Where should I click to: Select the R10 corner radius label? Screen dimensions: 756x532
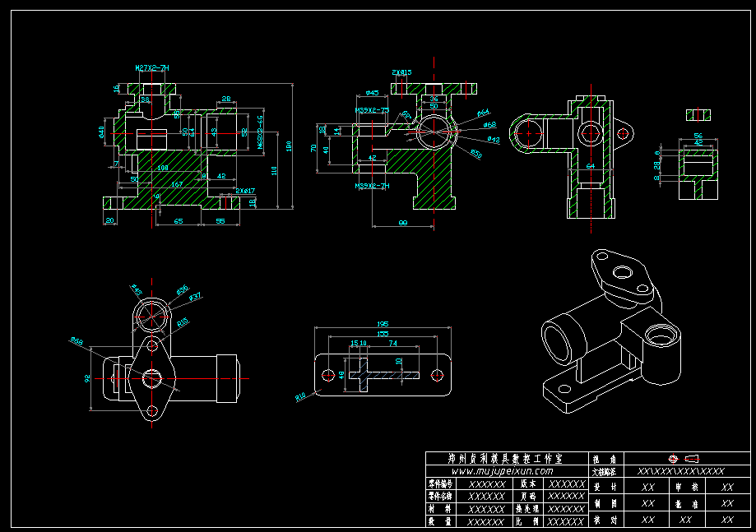pyautogui.click(x=300, y=396)
